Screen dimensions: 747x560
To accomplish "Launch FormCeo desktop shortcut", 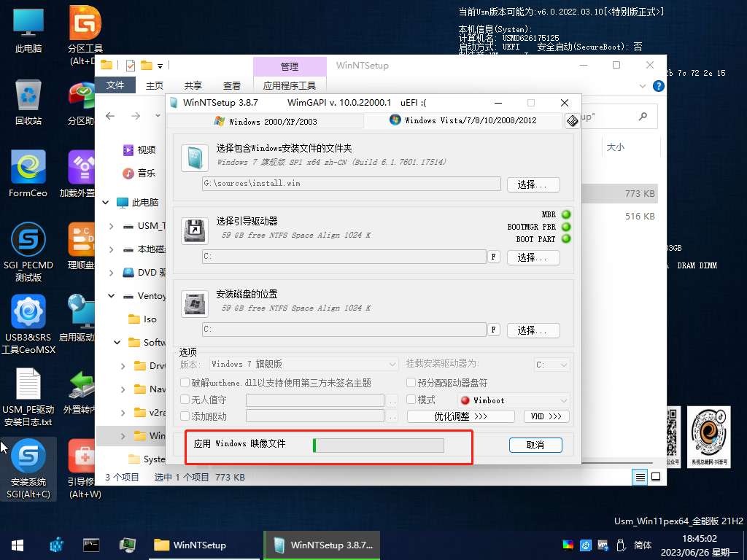I will pyautogui.click(x=28, y=174).
